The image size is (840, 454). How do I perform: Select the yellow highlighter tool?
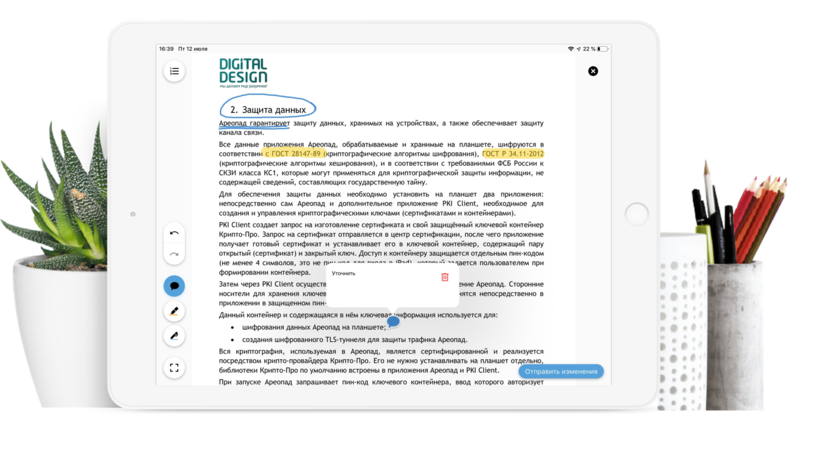(x=174, y=311)
